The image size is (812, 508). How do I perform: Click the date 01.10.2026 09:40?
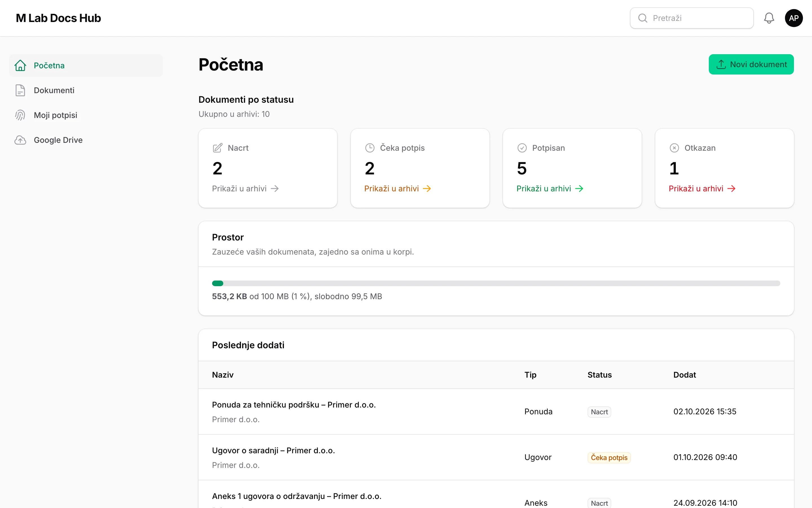click(x=705, y=457)
